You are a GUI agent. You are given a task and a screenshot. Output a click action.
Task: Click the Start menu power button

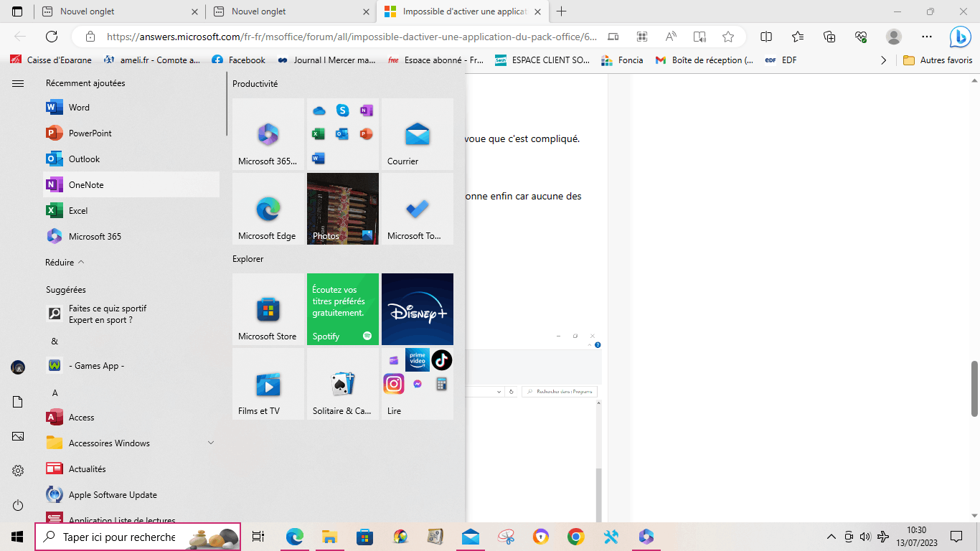18,506
